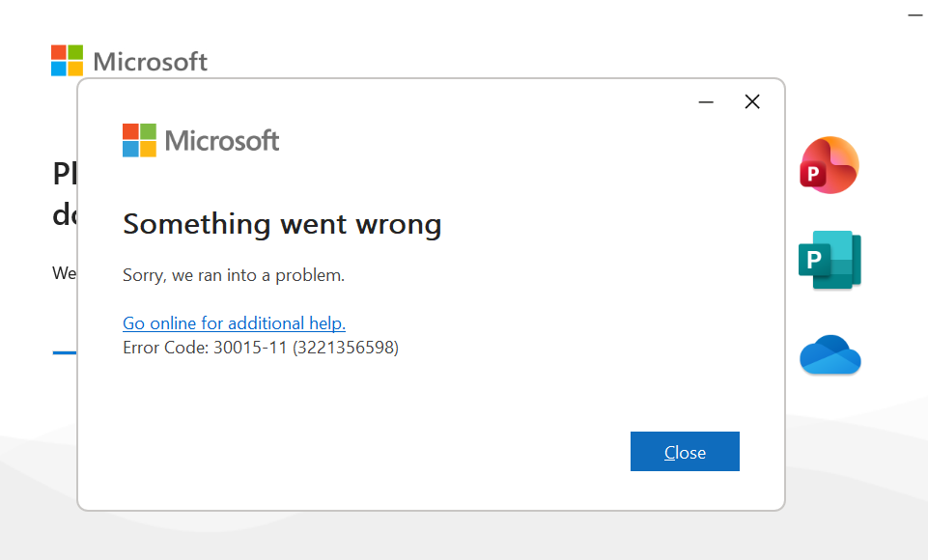Click the Publisher app icon

(x=830, y=260)
